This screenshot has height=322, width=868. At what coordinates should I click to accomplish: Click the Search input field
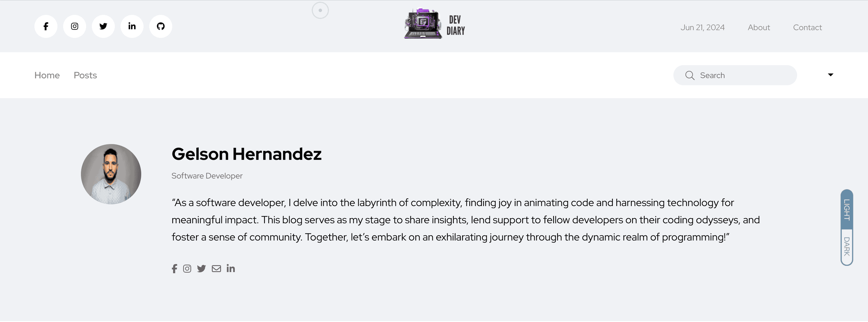point(741,75)
